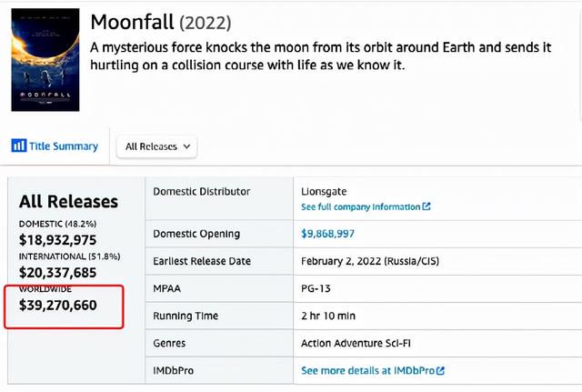582x392 pixels.
Task: Click the international gross $20,337,685 figure
Action: tap(58, 273)
